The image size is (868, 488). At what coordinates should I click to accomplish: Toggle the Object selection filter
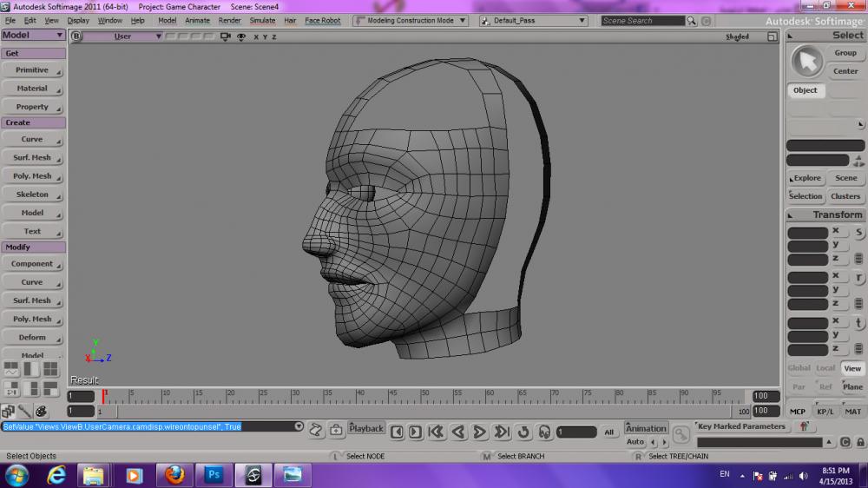click(x=805, y=90)
